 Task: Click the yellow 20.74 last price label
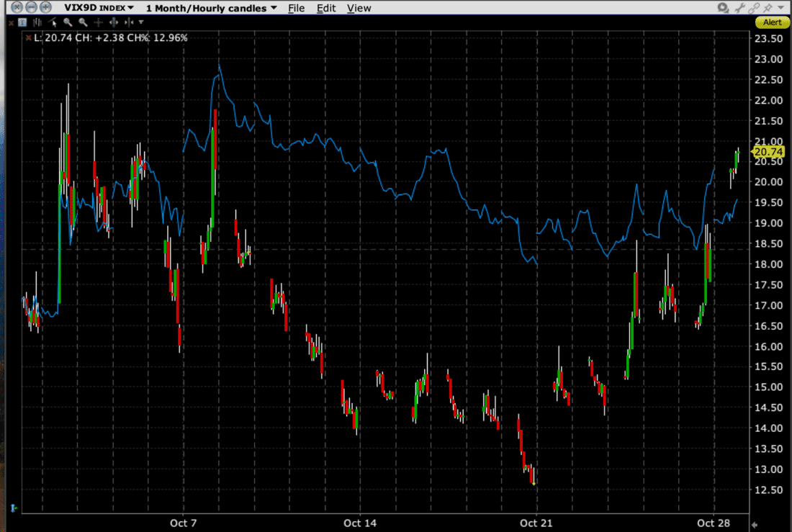coord(768,152)
